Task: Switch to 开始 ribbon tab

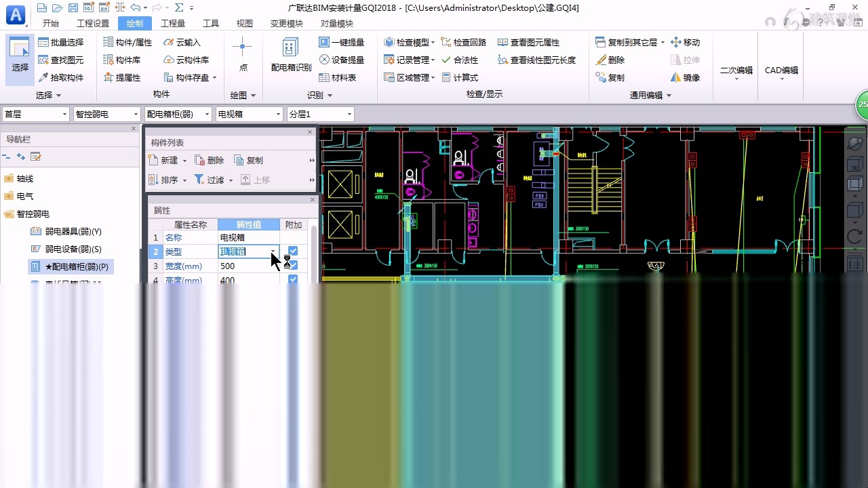Action: pos(50,23)
